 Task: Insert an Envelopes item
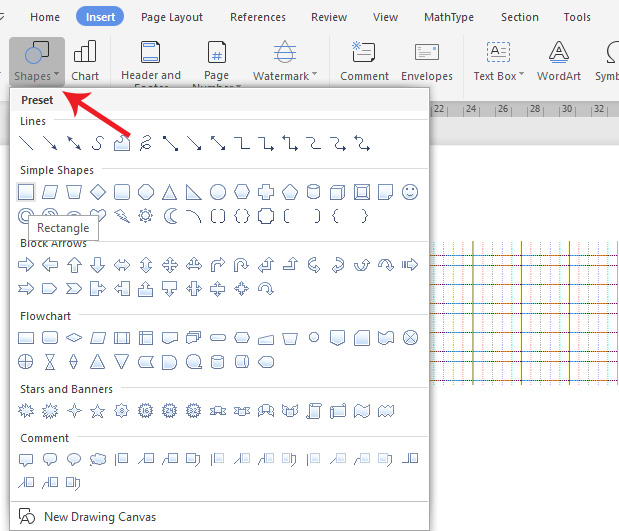(426, 60)
